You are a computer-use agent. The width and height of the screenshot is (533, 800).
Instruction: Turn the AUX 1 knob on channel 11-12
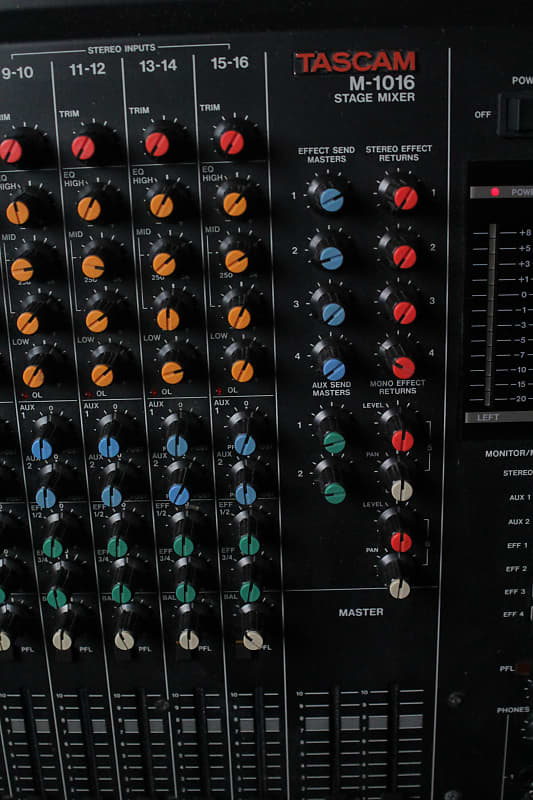tap(109, 447)
